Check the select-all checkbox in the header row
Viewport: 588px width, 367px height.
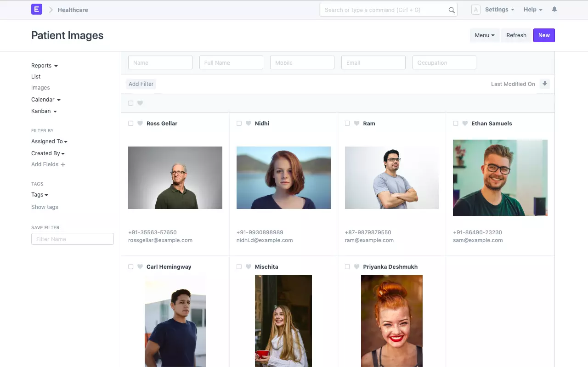130,103
